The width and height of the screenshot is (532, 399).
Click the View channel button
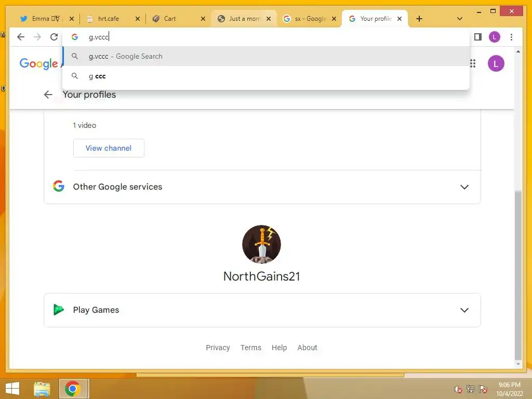109,148
